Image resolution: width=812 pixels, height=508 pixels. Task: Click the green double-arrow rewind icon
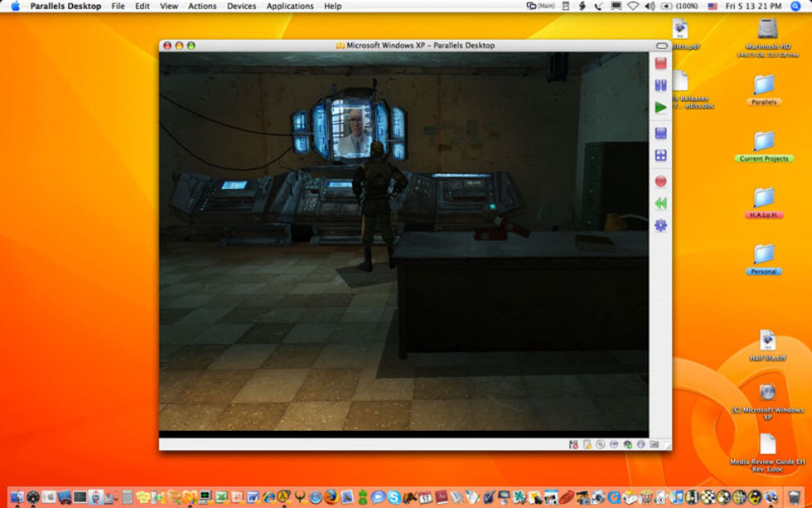pos(660,203)
